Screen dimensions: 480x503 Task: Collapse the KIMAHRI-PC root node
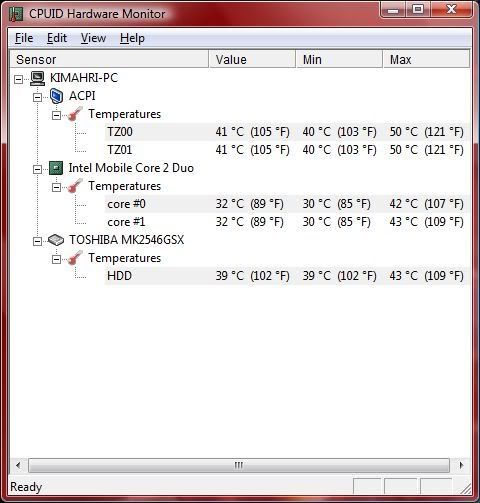coord(18,79)
